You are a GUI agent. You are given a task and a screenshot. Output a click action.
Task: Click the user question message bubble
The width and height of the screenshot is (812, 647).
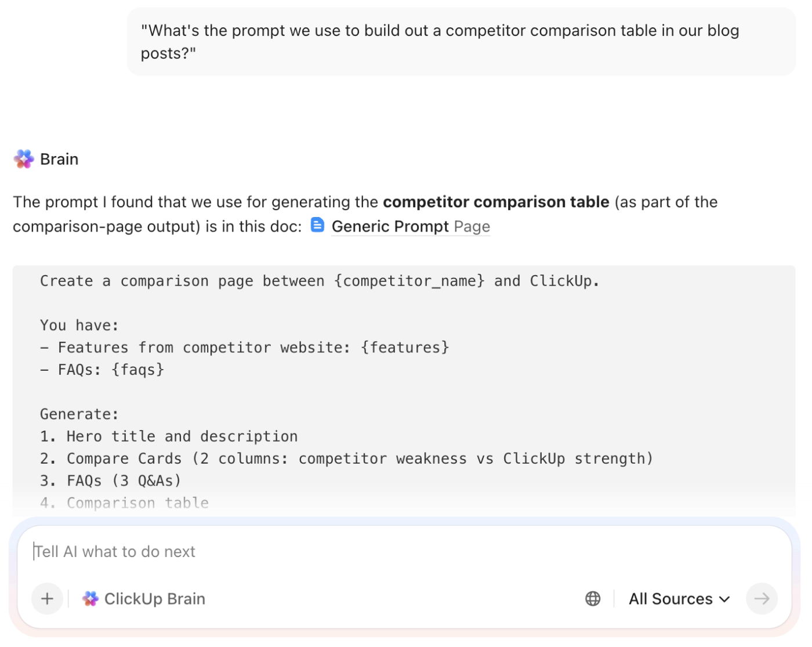[461, 42]
